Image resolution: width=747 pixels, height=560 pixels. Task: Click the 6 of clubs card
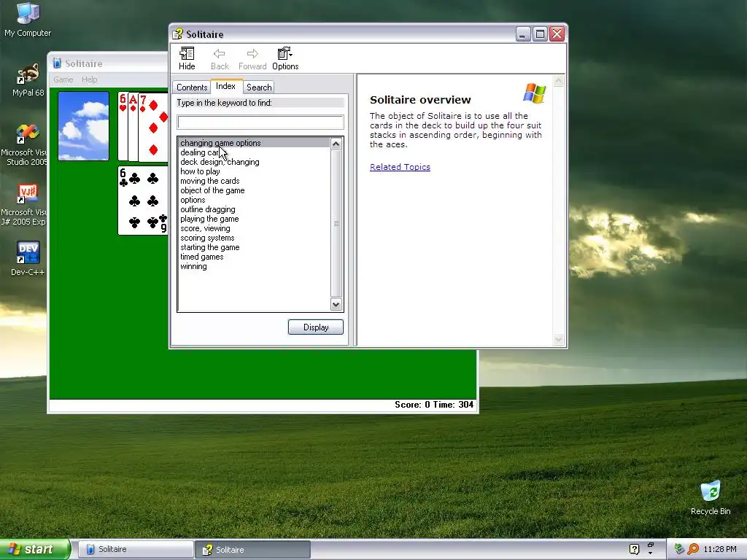tap(142, 200)
